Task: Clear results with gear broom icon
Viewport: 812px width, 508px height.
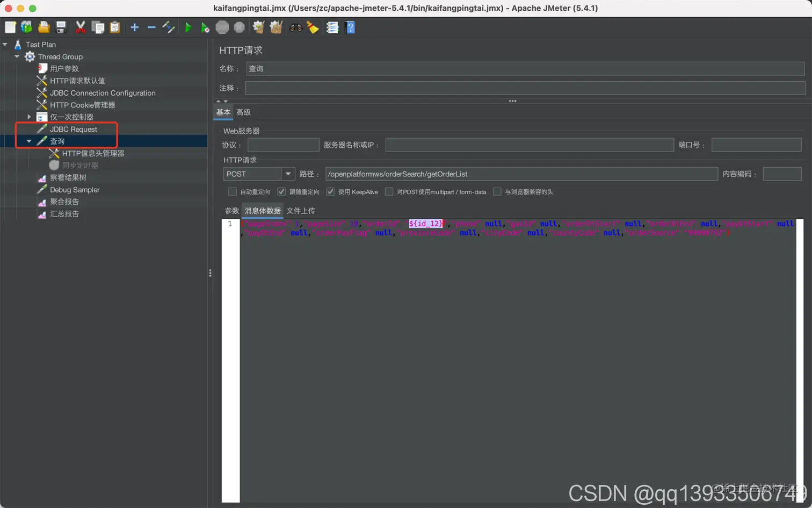Action: click(x=259, y=27)
